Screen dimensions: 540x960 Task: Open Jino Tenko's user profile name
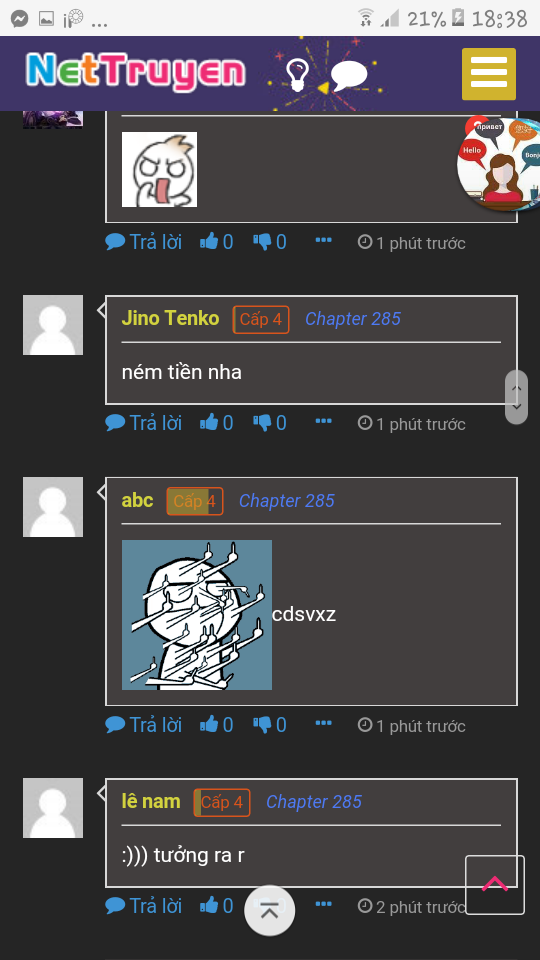point(170,318)
